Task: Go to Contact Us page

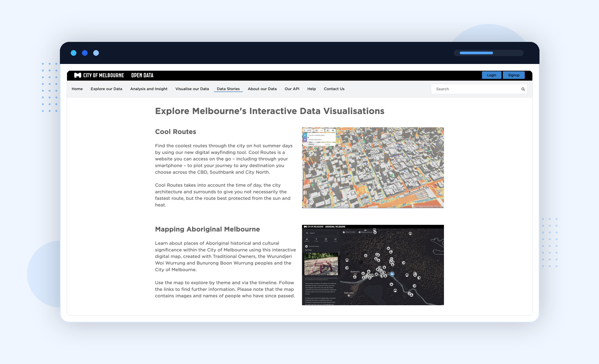Action: (x=334, y=89)
